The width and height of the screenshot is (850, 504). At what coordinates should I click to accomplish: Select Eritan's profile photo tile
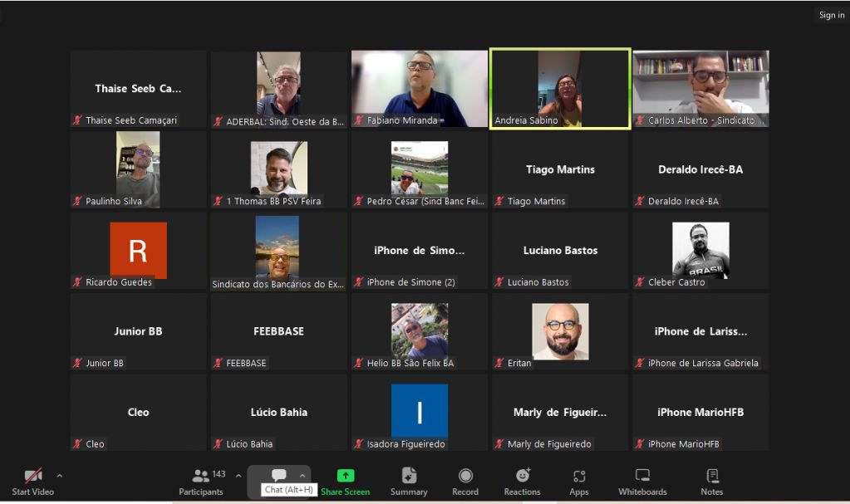(560, 331)
